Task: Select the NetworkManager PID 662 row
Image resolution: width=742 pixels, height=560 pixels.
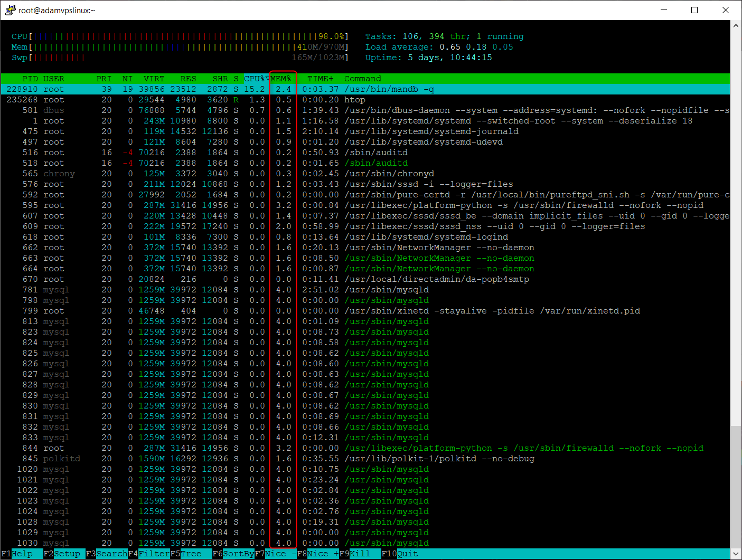Action: pos(365,248)
